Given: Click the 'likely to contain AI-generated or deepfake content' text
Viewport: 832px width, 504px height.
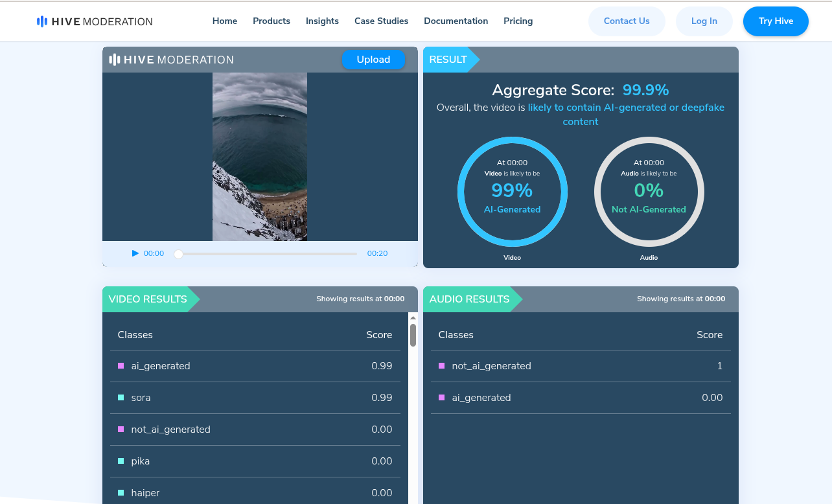Looking at the screenshot, I should click(x=626, y=115).
